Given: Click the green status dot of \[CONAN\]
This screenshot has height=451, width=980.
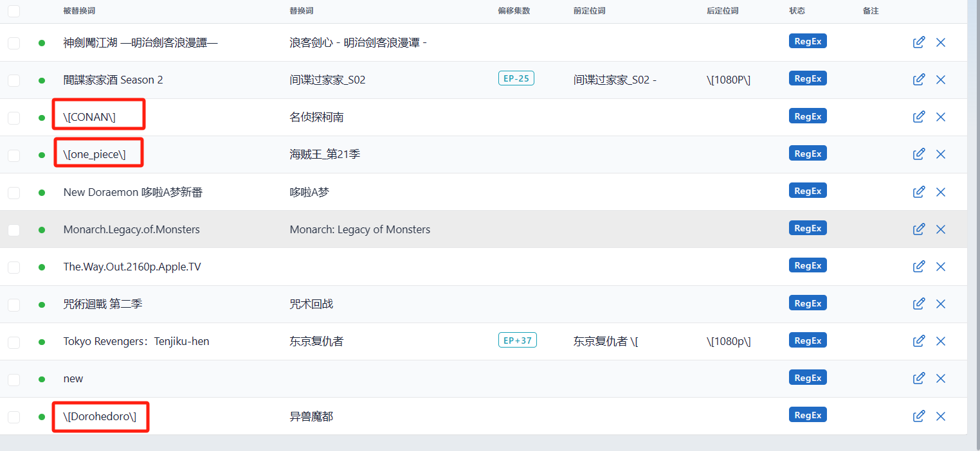Looking at the screenshot, I should [x=42, y=118].
